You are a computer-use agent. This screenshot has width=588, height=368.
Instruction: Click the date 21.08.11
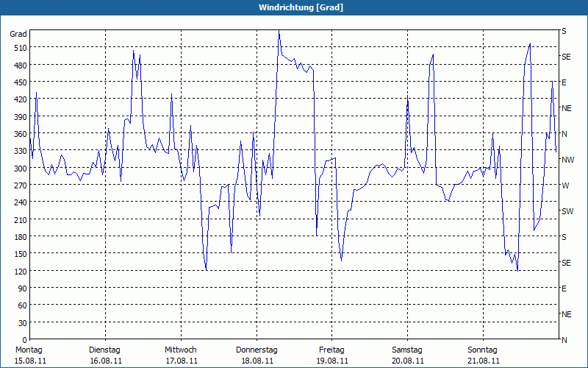tap(484, 361)
